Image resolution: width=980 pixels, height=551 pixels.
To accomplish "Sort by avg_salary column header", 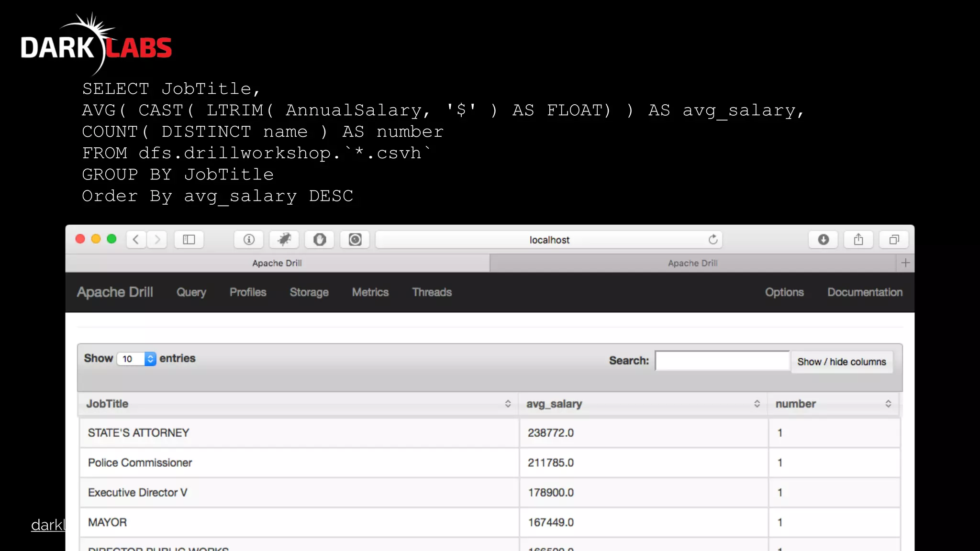I will (x=643, y=404).
